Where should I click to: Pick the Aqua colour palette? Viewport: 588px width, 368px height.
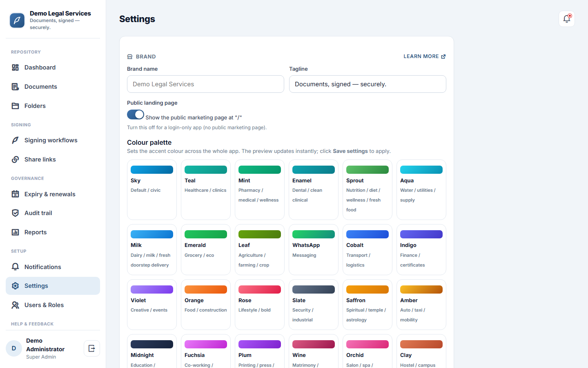click(421, 190)
